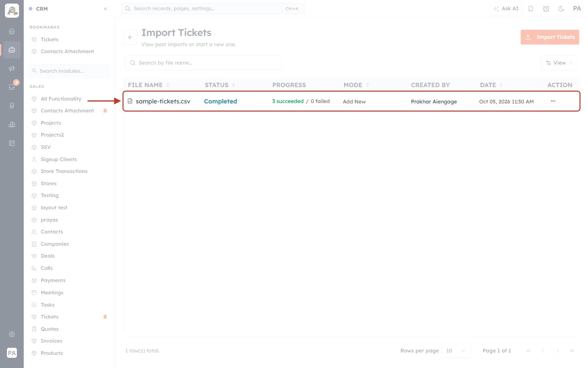Image resolution: width=588 pixels, height=368 pixels.
Task: Open the megaphone marketing icon
Action: [12, 68]
